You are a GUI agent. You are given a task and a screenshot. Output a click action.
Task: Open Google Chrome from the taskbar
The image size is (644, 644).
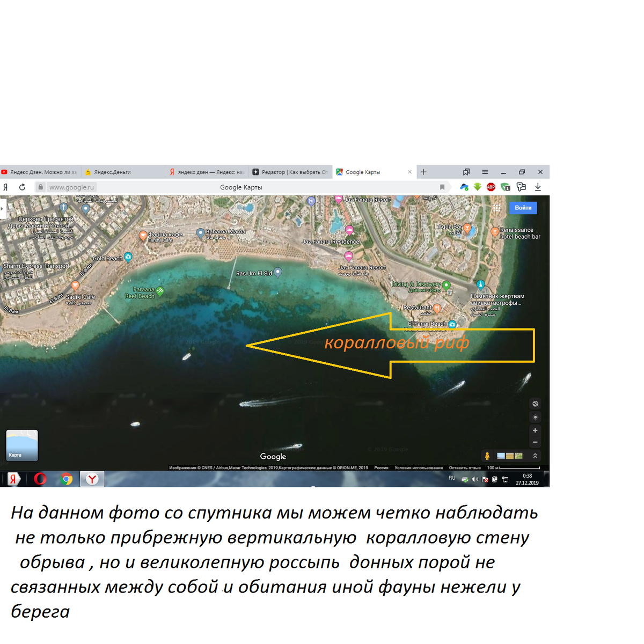[x=67, y=479]
